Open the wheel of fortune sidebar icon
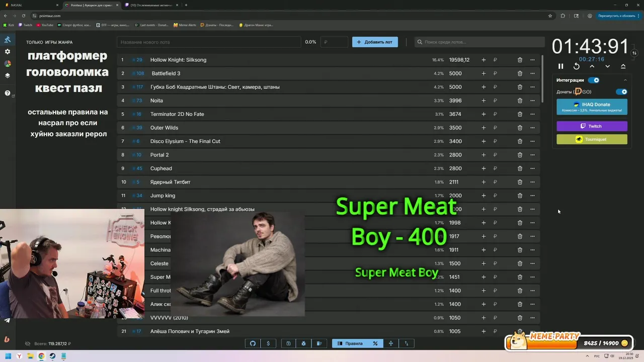The height and width of the screenshot is (362, 644). coord(8,64)
